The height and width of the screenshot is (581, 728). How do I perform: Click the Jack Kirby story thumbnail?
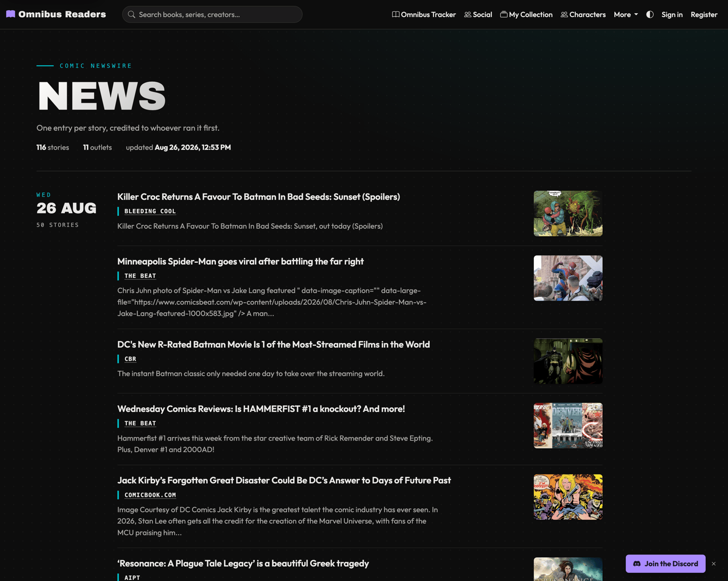(x=568, y=497)
